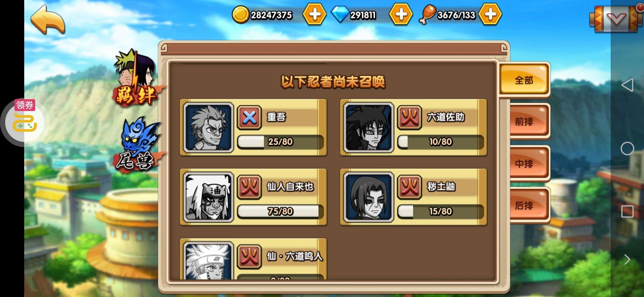
Task: Click 重吾 fragment progress bar 25/80
Action: (280, 142)
